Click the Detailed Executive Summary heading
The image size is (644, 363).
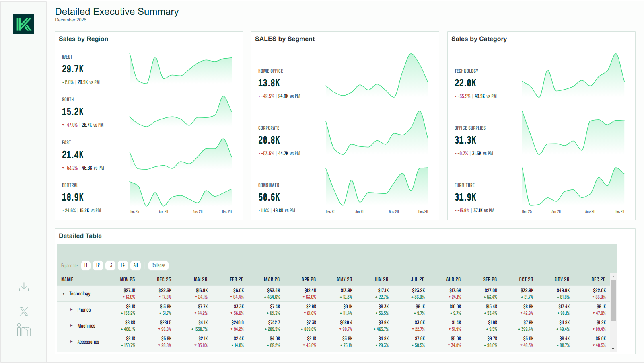point(117,12)
